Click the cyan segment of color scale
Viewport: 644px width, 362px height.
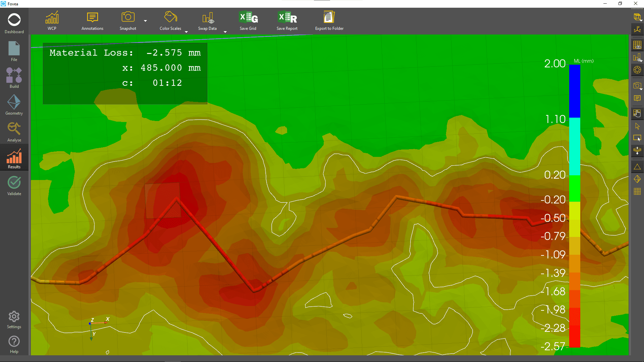point(575,146)
